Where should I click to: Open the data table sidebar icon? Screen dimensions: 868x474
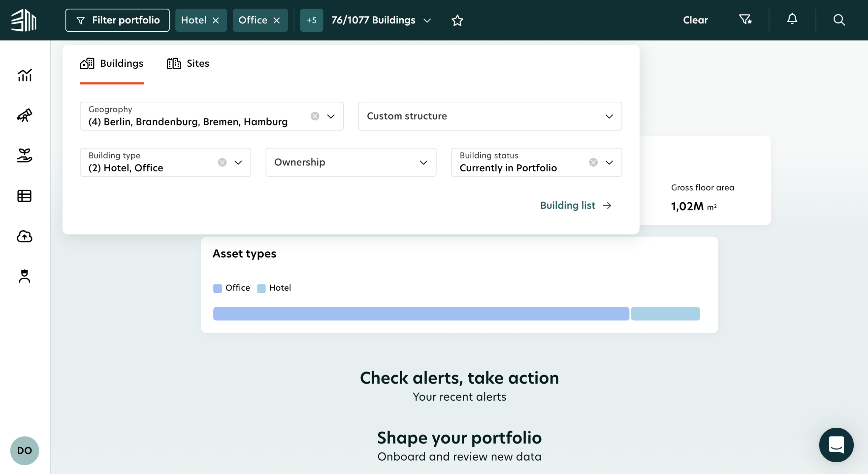24,196
